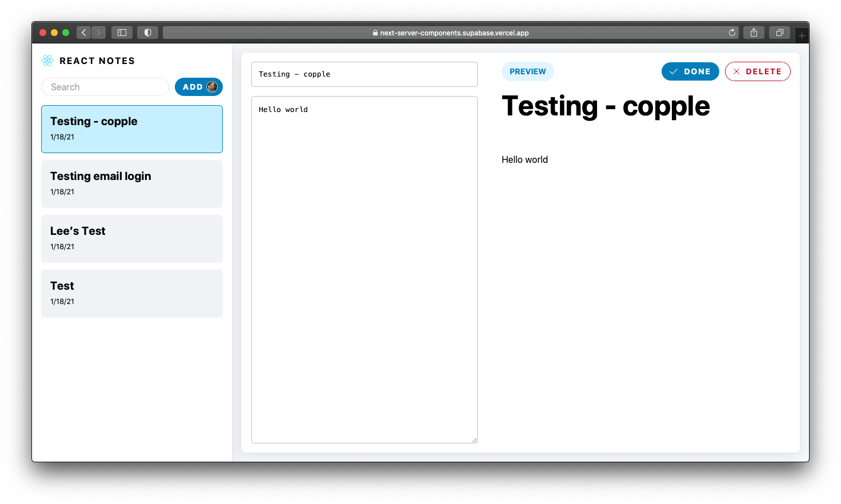Open the "Testing email login" note

click(x=132, y=184)
